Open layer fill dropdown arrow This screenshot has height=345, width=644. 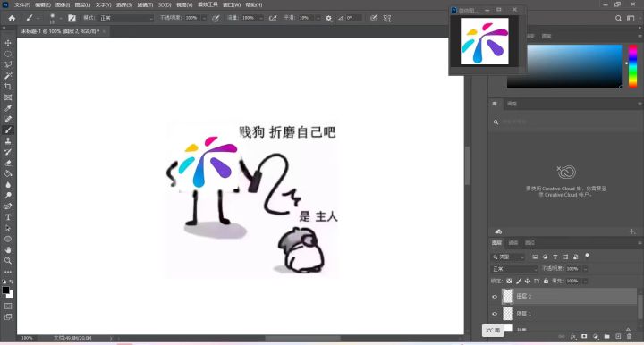click(x=585, y=281)
